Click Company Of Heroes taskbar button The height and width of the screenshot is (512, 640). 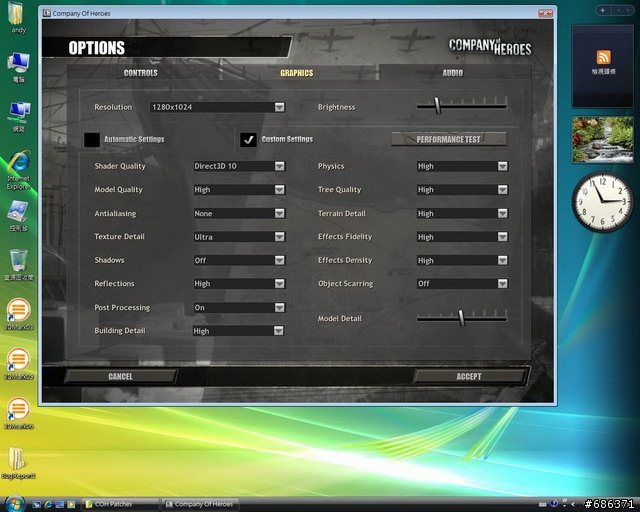point(200,504)
